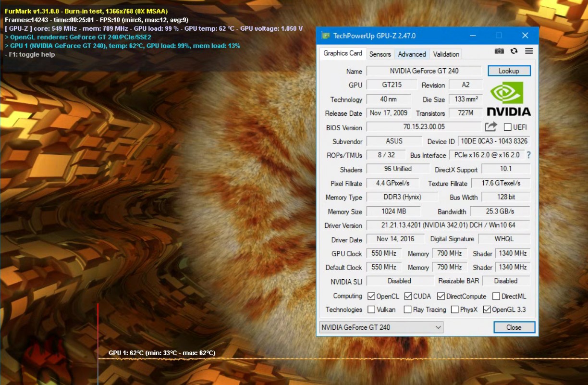This screenshot has width=588, height=385.
Task: Click the Release Date value Nov 17, 2009
Action: point(389,113)
